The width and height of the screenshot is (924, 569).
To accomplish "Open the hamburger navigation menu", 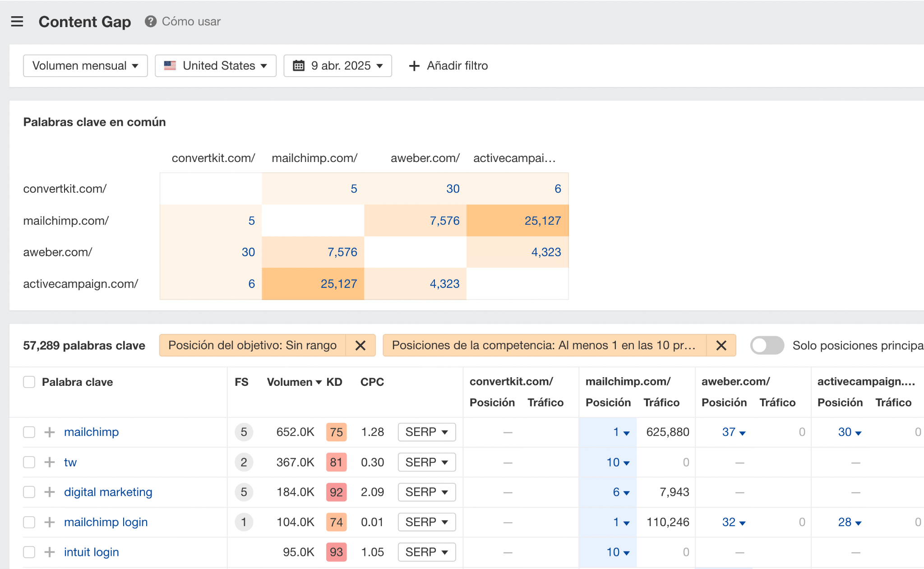I will (x=17, y=21).
